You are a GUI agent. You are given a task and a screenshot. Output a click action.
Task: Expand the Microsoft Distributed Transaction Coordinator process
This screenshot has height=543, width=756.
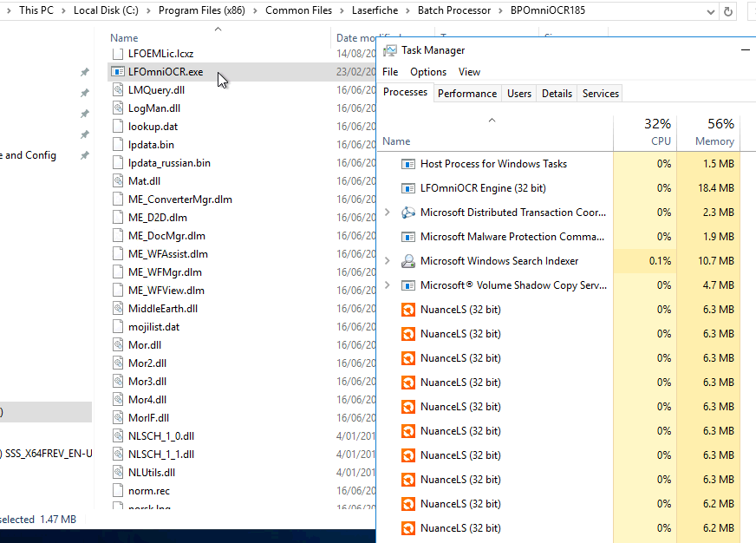[x=388, y=213]
